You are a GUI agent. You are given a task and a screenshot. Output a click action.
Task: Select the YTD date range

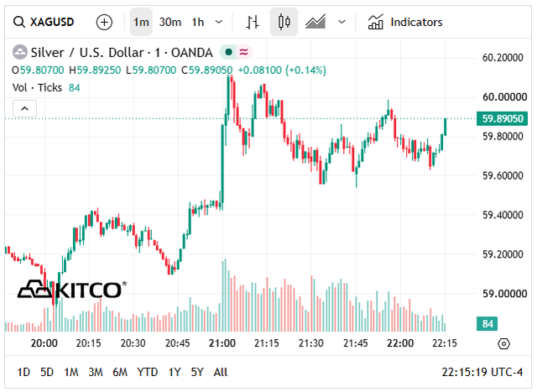click(x=148, y=372)
